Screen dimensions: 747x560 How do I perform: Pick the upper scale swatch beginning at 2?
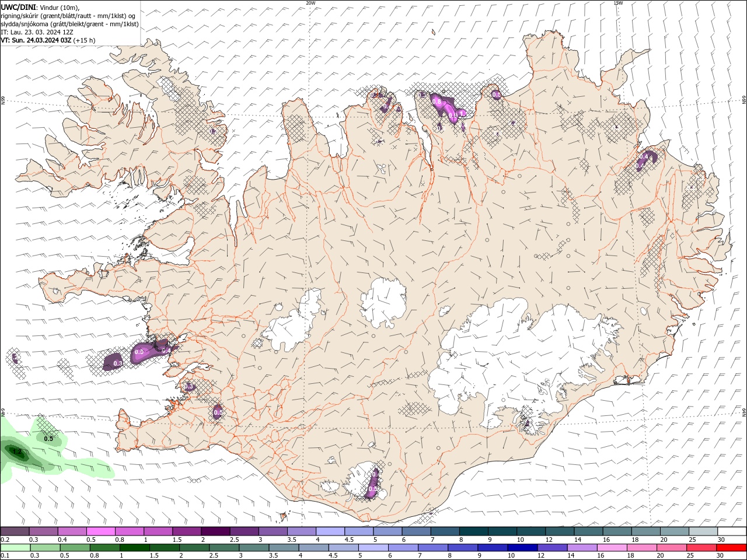coord(215,531)
